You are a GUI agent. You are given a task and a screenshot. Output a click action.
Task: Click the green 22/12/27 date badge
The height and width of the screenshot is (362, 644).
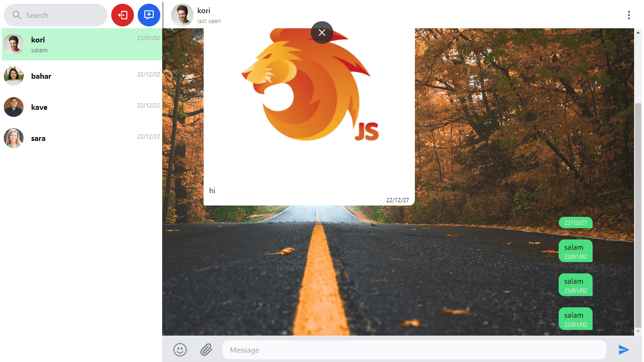[x=576, y=222]
